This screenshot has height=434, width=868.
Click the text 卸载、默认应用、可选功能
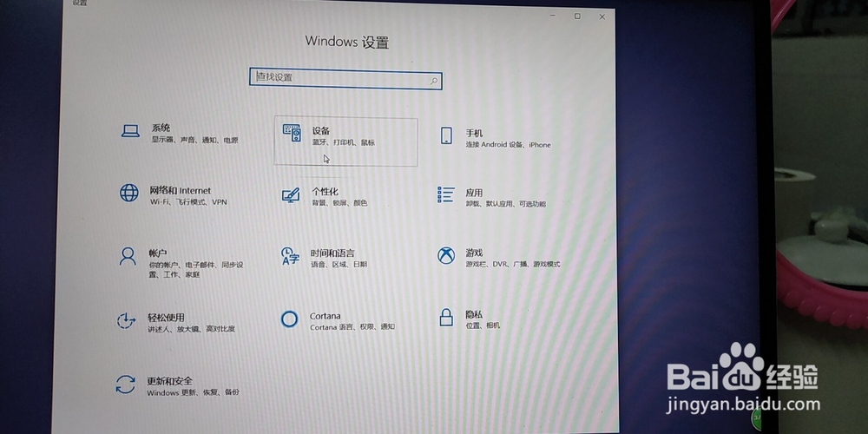(x=505, y=204)
